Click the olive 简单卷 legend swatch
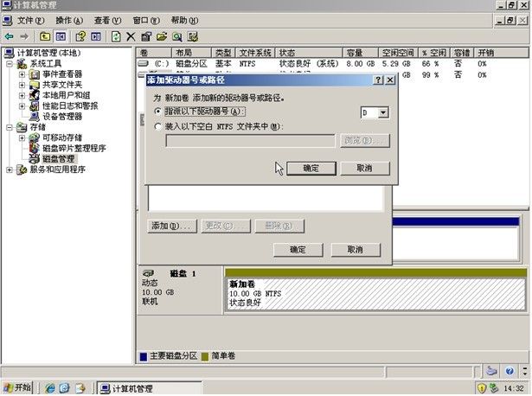This screenshot has height=396, width=532. (205, 356)
